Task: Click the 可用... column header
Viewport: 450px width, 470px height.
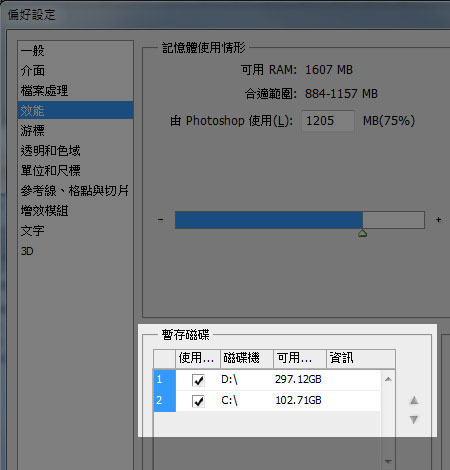Action: (x=300, y=359)
